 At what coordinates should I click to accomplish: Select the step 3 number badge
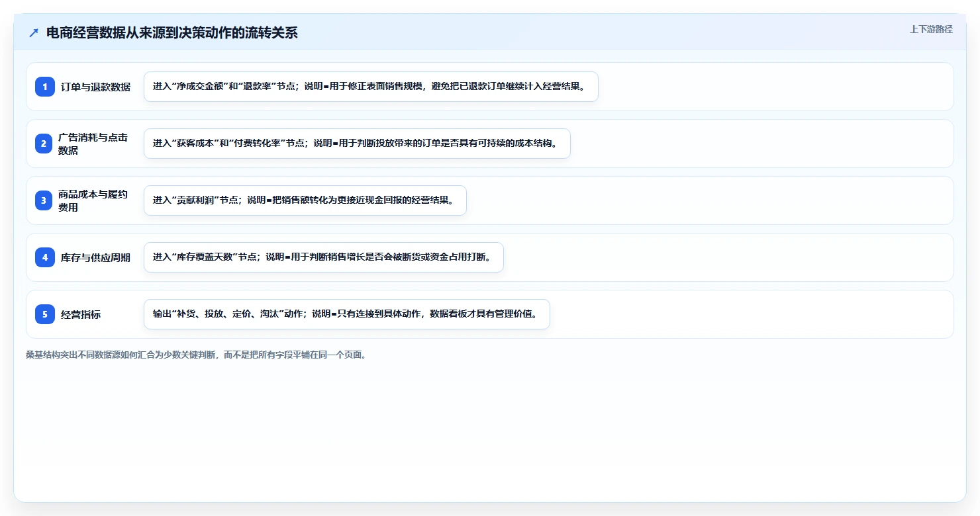pyautogui.click(x=45, y=200)
